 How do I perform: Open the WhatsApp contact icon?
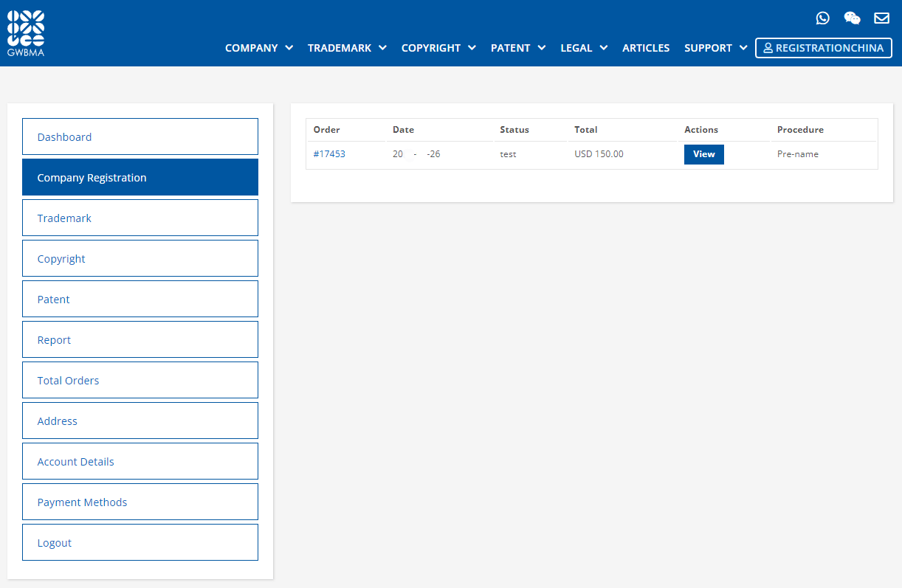823,18
